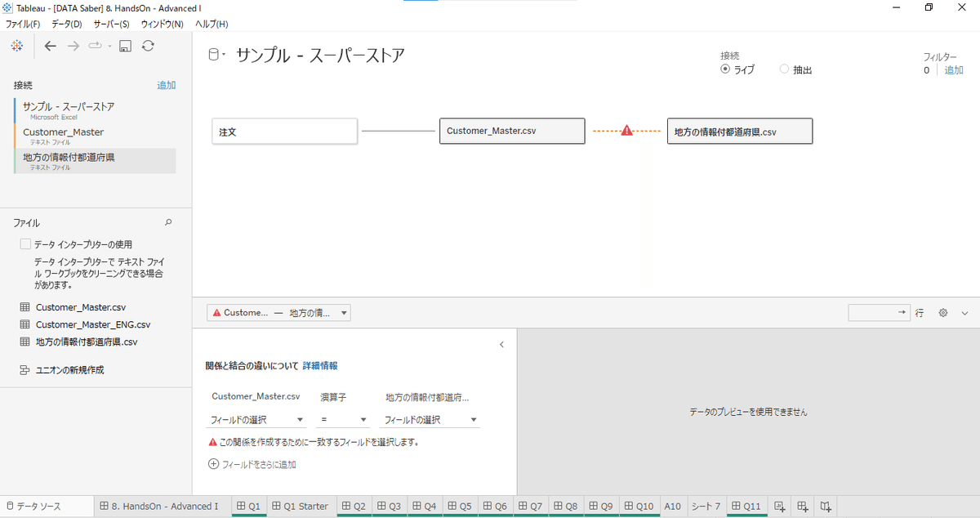This screenshot has width=980, height=518.
Task: Click the Tableau start page logo icon
Action: pos(17,46)
